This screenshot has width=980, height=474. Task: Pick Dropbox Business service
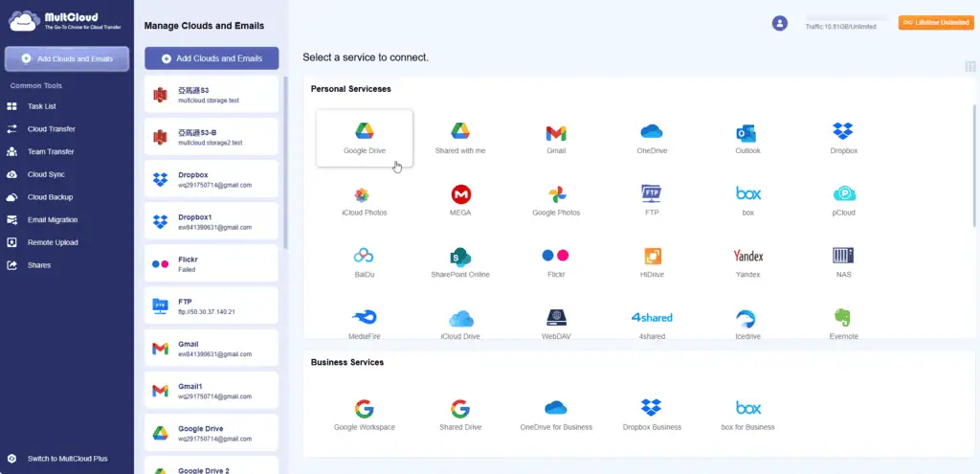tap(651, 408)
